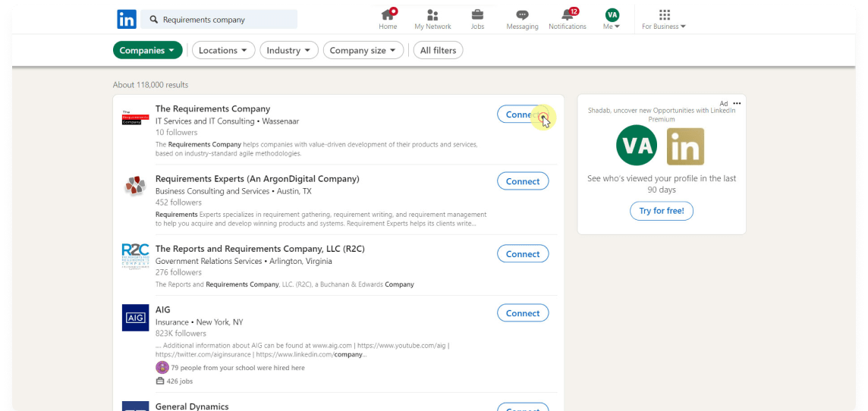Click the 823K followers text
This screenshot has width=868, height=411.
tap(181, 334)
